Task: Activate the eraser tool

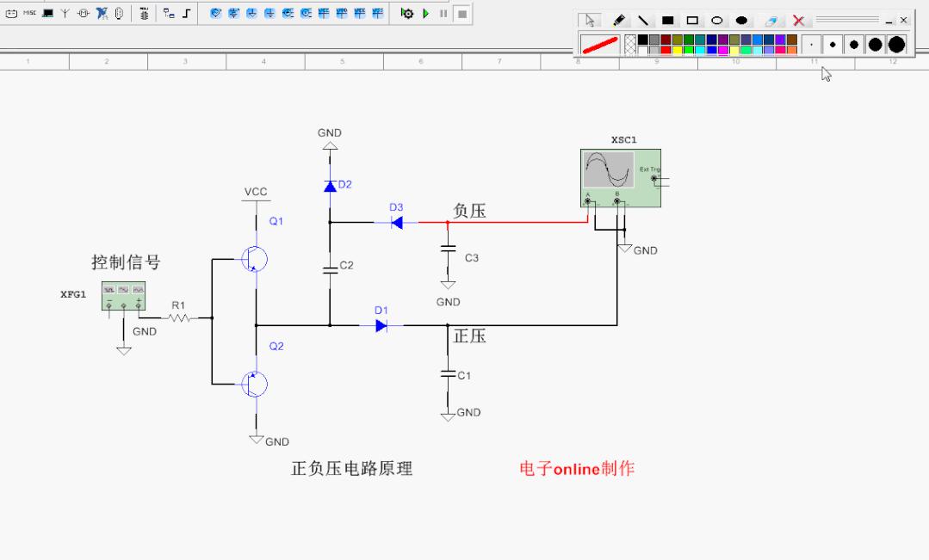Action: 771,20
